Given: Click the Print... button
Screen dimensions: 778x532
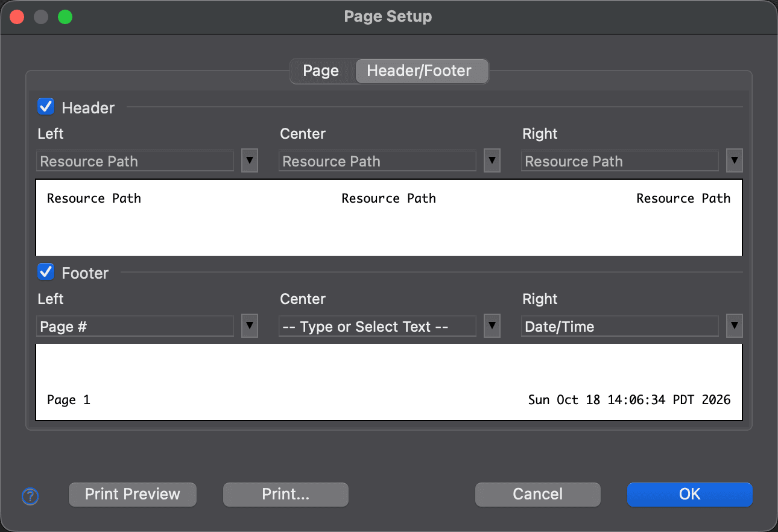Looking at the screenshot, I should tap(286, 495).
